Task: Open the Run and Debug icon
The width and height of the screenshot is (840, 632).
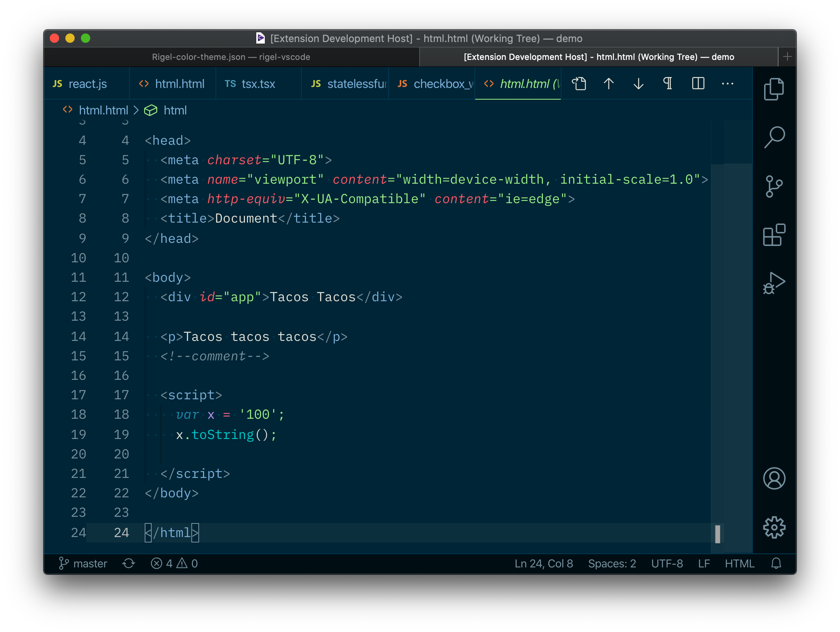Action: click(774, 283)
